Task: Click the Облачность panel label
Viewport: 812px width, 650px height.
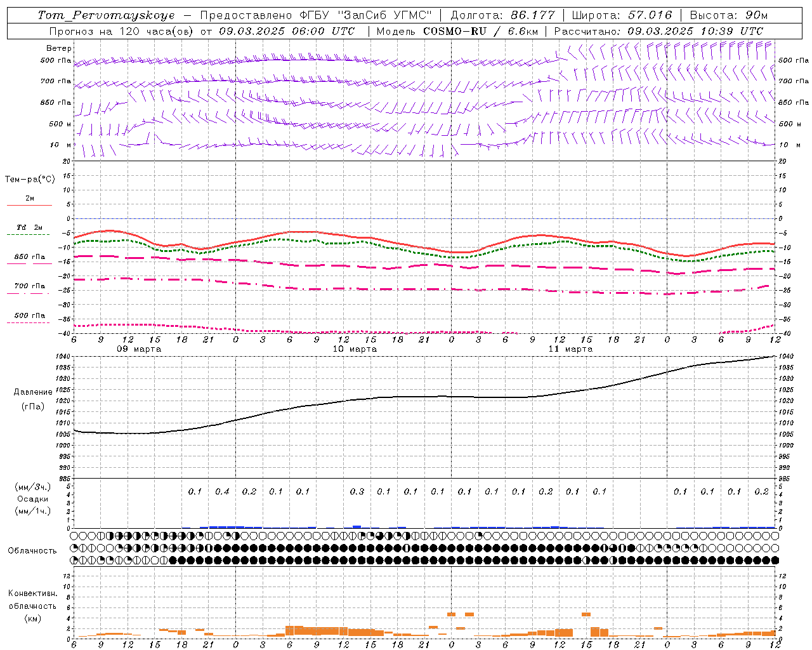Action: tap(32, 551)
